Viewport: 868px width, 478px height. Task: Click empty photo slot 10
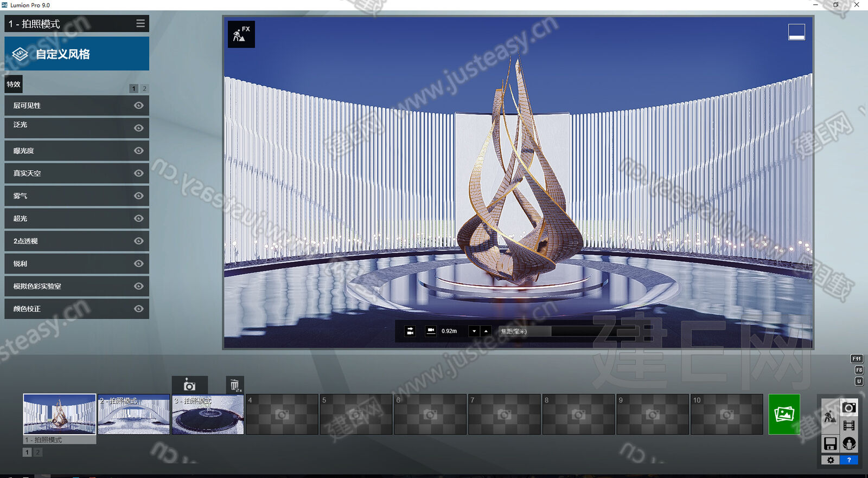click(726, 414)
